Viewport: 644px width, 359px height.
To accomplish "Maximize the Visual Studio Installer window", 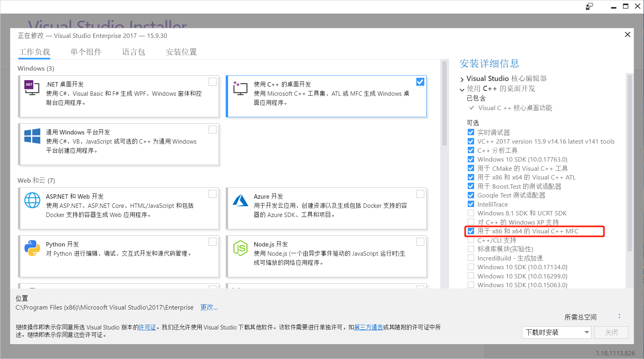I will pos(626,6).
